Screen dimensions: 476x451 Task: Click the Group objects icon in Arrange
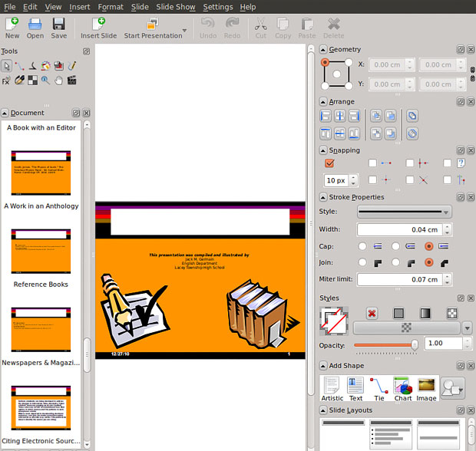(412, 116)
